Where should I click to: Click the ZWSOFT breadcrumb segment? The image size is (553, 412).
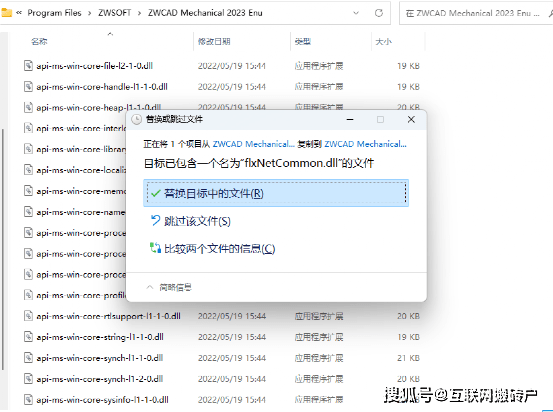pyautogui.click(x=115, y=13)
